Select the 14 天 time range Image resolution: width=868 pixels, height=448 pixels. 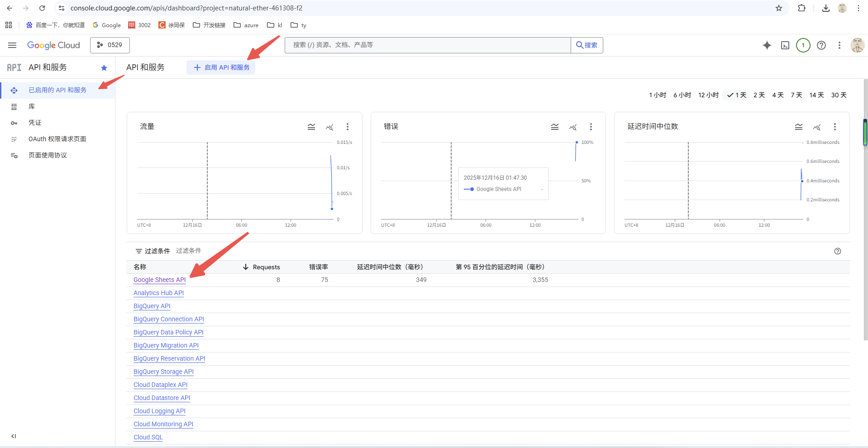pyautogui.click(x=816, y=95)
